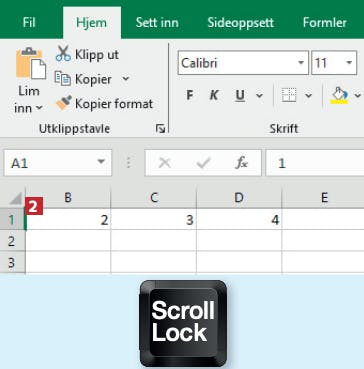Expand the underline style arrow

pyautogui.click(x=259, y=96)
